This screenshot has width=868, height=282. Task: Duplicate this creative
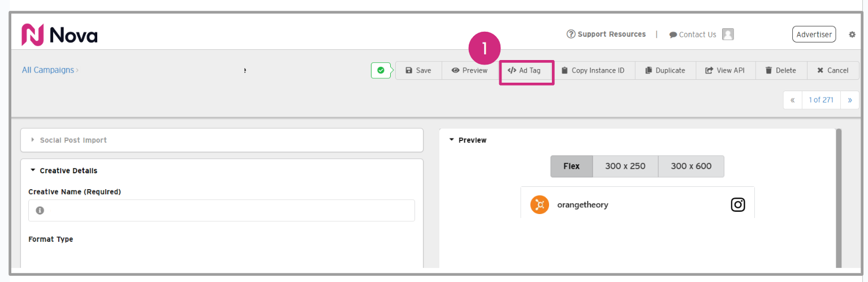(x=665, y=70)
